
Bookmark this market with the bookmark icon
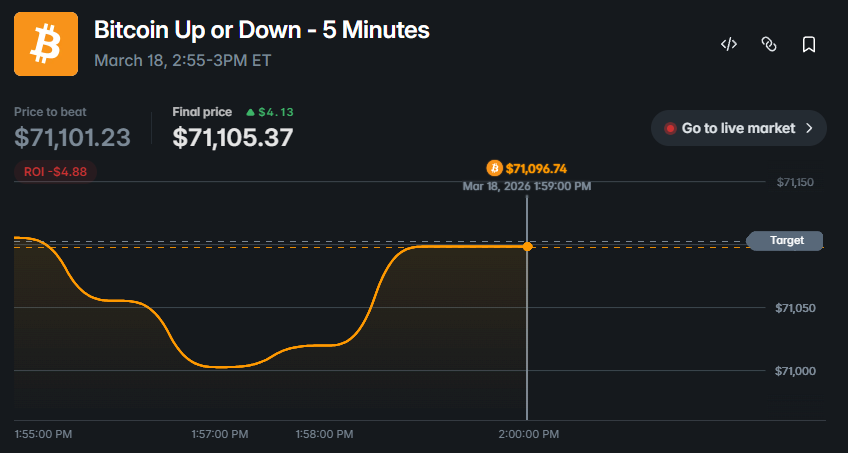[809, 44]
